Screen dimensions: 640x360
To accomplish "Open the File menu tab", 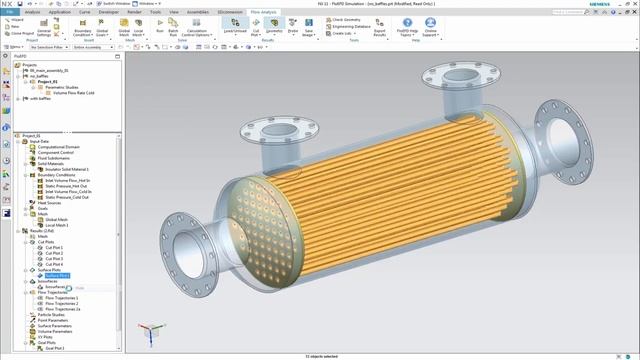I will (x=10, y=12).
